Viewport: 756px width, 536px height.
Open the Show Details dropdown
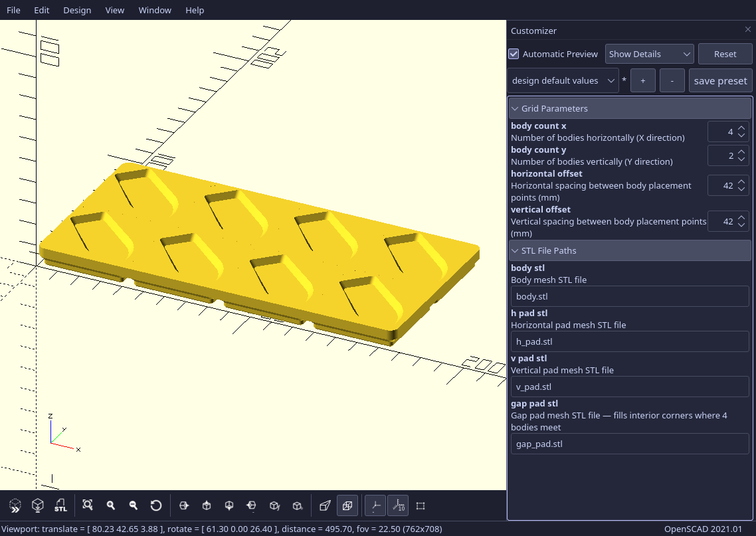click(x=650, y=54)
